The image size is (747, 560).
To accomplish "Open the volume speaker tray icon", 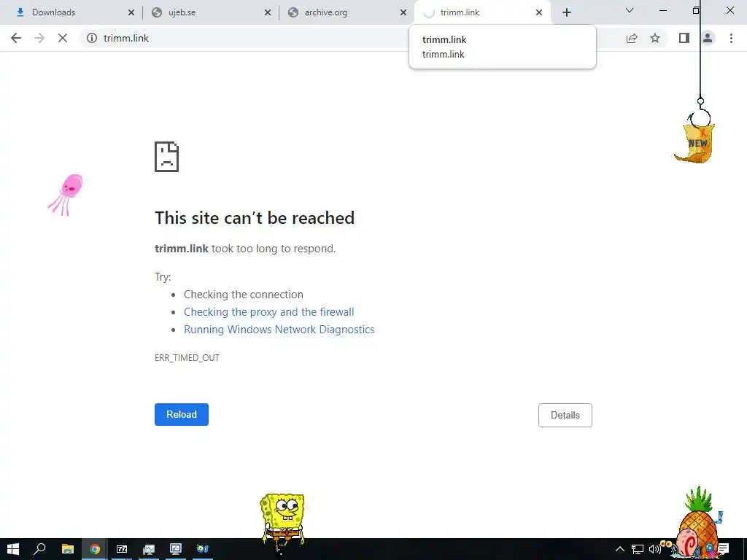I will point(654,550).
